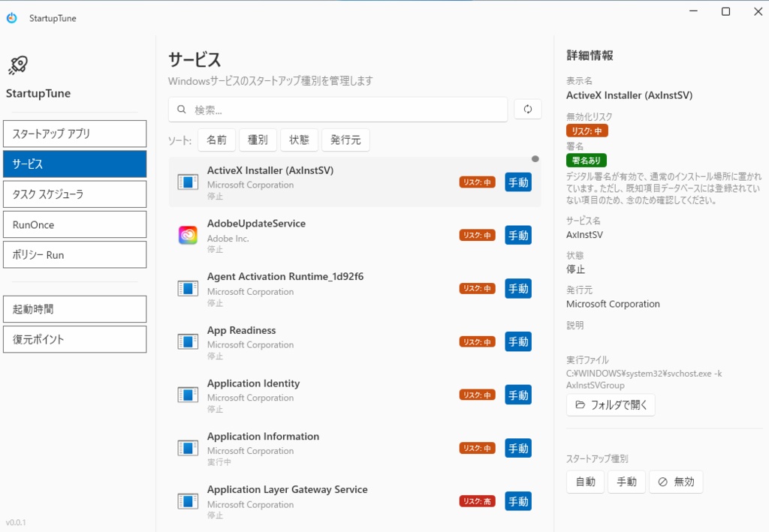The image size is (769, 532).
Task: Click リスク: 中 badge in details panel
Action: click(x=587, y=131)
